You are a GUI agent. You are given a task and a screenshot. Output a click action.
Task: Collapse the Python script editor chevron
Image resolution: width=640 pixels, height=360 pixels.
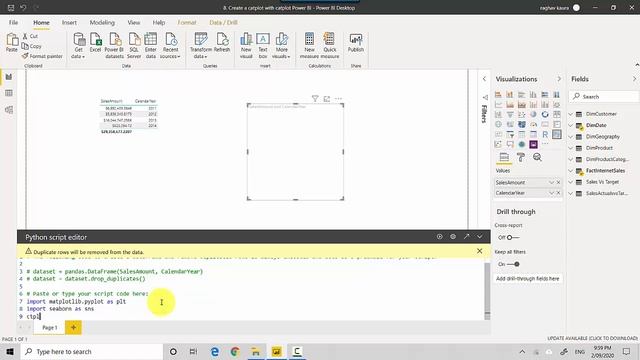pyautogui.click(x=480, y=236)
